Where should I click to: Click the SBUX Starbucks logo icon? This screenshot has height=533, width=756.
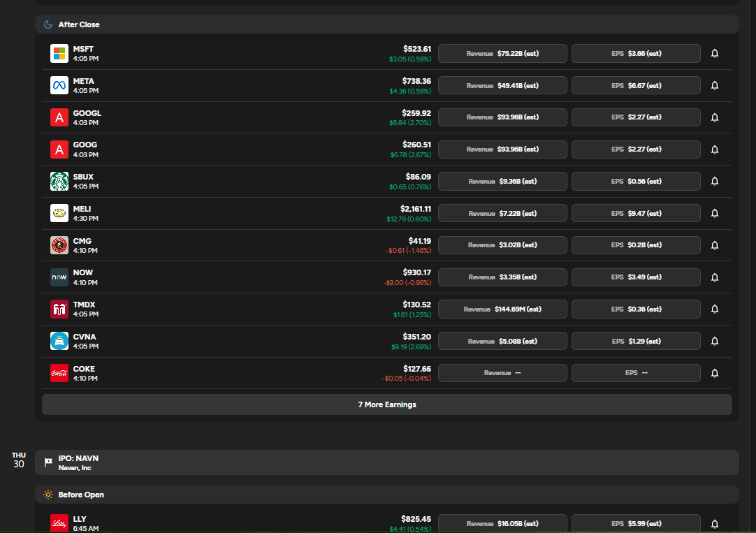(59, 181)
